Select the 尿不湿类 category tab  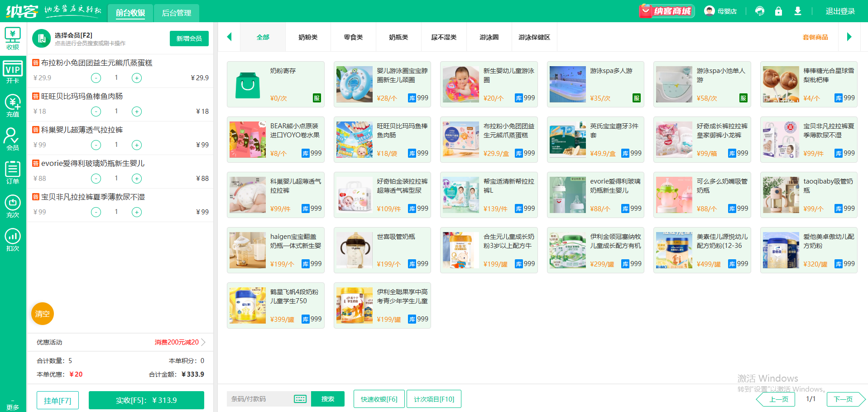pyautogui.click(x=444, y=37)
